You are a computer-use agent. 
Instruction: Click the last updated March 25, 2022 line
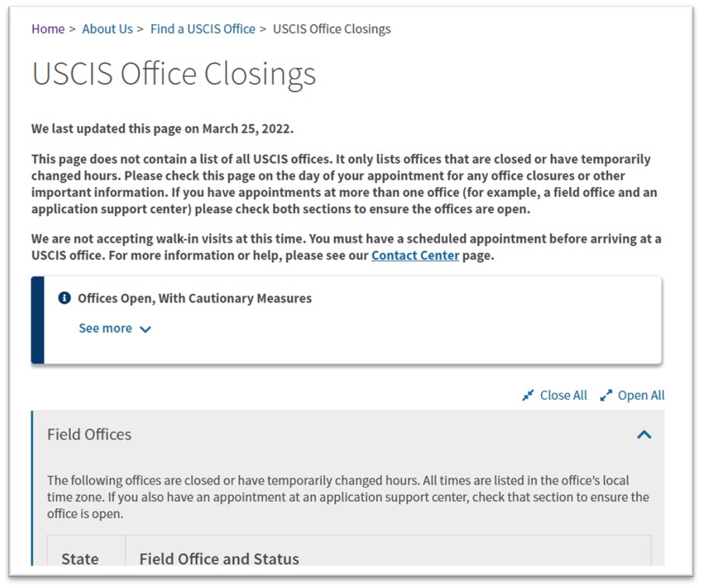(x=162, y=128)
